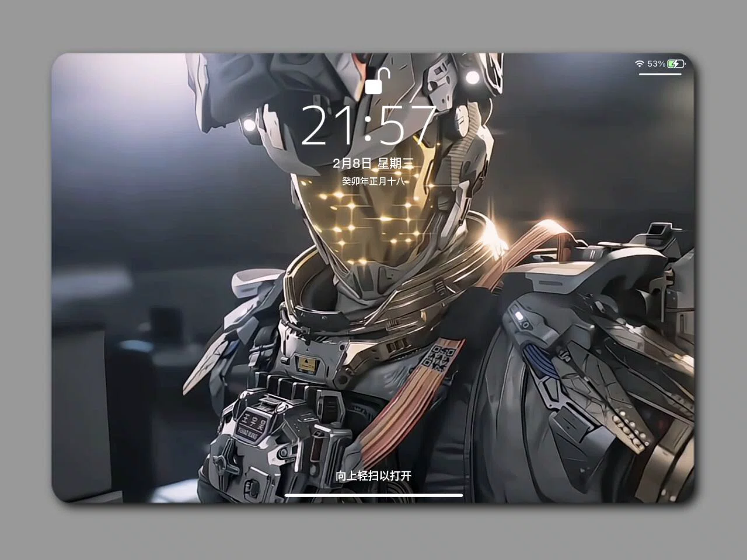The image size is (747, 560).
Task: Tap the 53% battery percentage text
Action: coord(656,63)
